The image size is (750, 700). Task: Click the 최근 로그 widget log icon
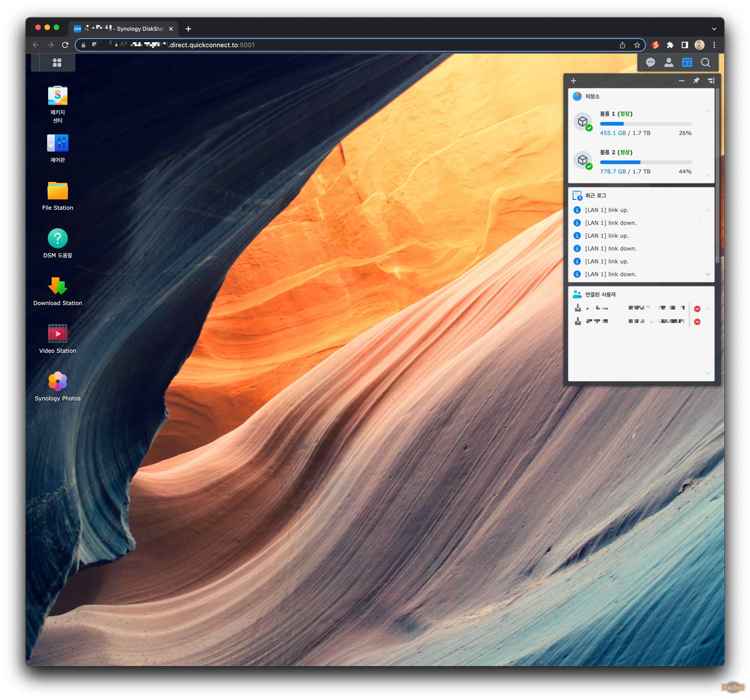tap(577, 195)
